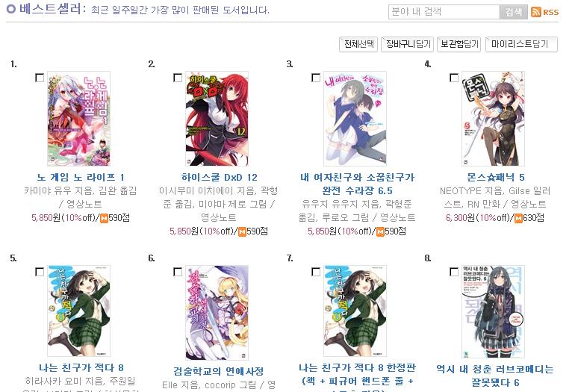View the 역시 내 청춘 러브코메디는 book cover
This screenshot has height=392, width=575.
pos(493,311)
